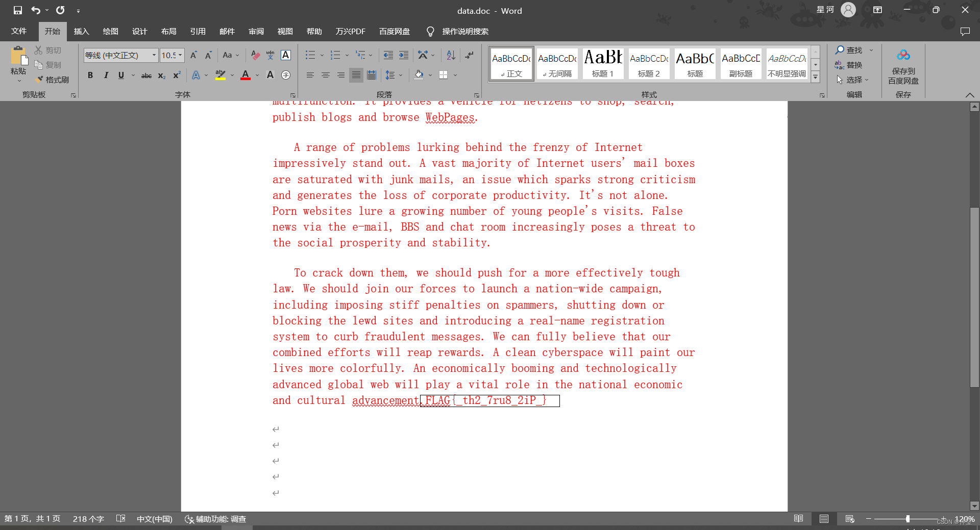Toggle superscript formatting
The height and width of the screenshot is (530, 980).
click(177, 75)
